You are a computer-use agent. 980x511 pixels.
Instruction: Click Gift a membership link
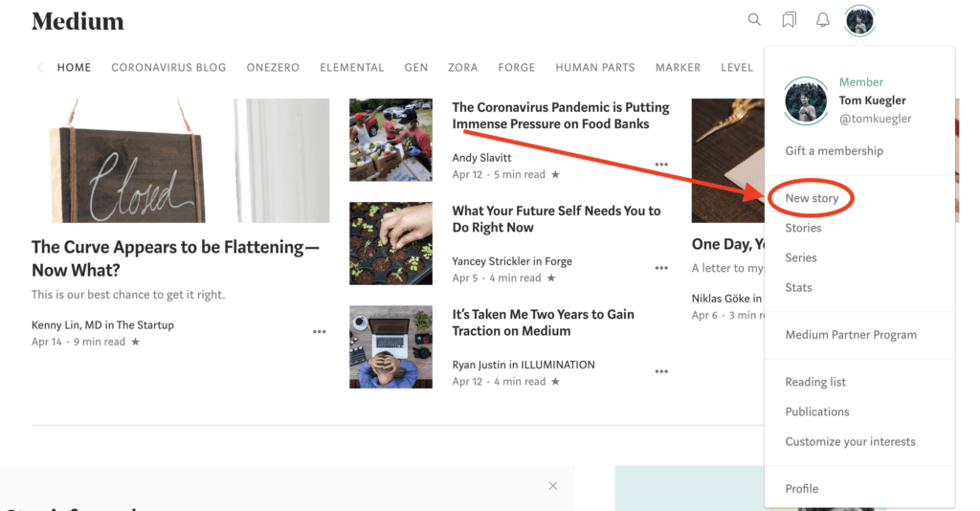click(834, 151)
